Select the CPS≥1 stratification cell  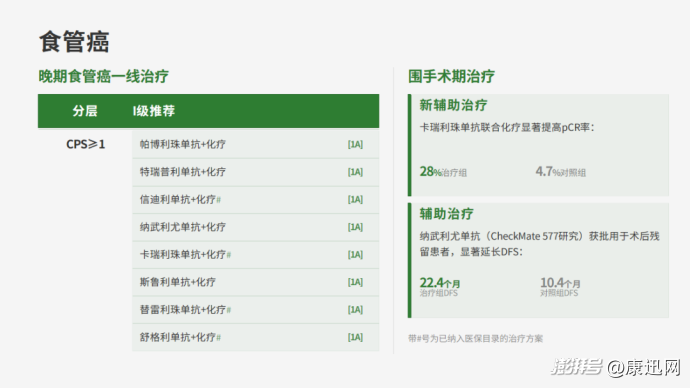85,144
